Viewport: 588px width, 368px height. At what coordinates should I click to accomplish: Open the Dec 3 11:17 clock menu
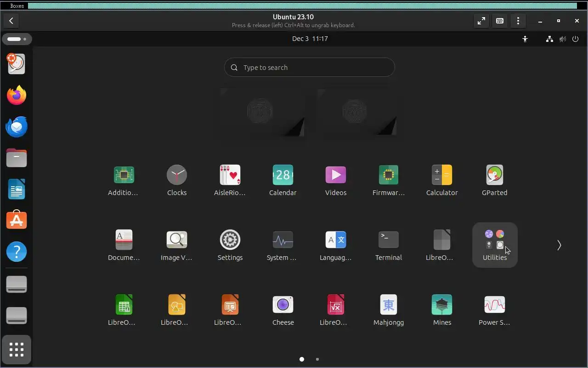[310, 39]
